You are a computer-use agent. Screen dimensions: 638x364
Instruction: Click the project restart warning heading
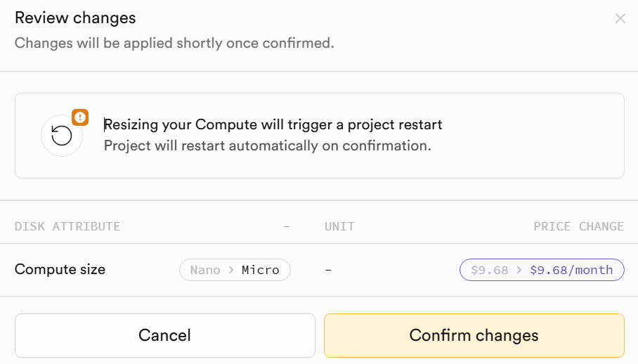coord(273,125)
